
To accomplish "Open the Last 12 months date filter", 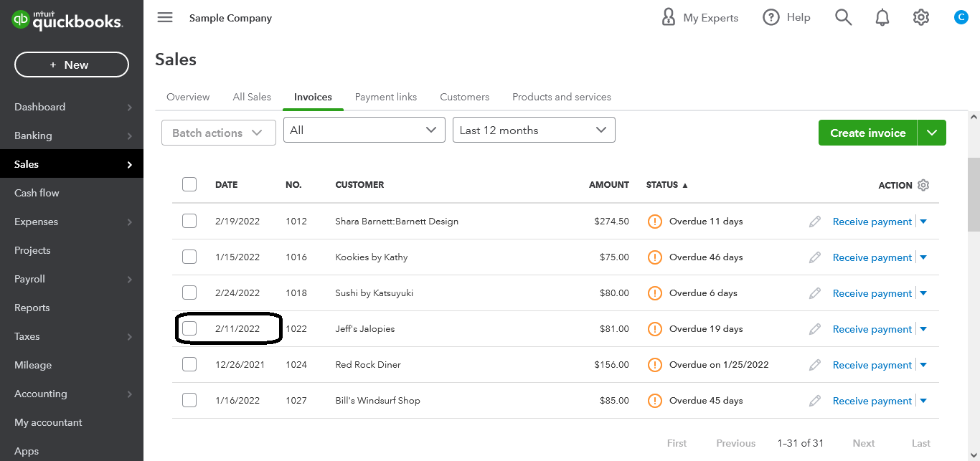I will (x=534, y=130).
